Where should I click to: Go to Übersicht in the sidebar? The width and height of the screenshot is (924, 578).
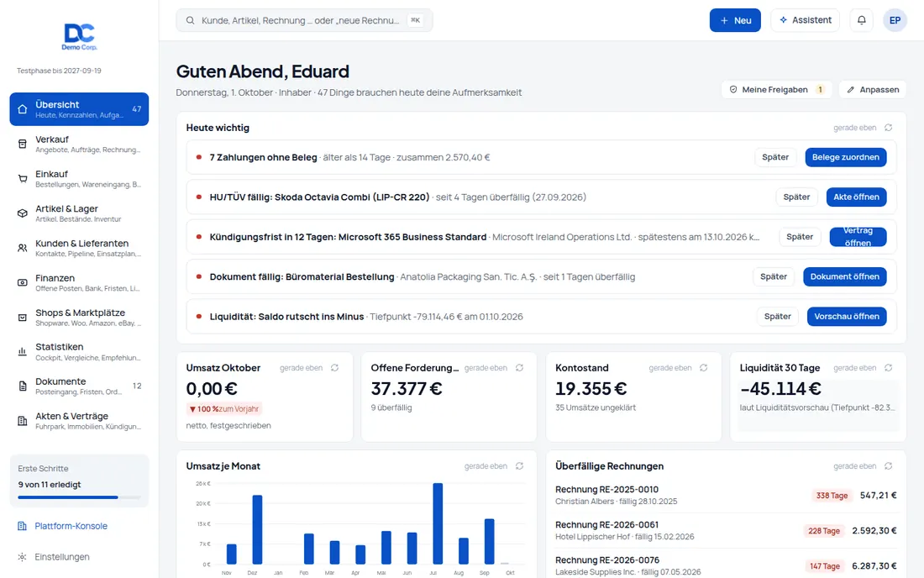79,109
